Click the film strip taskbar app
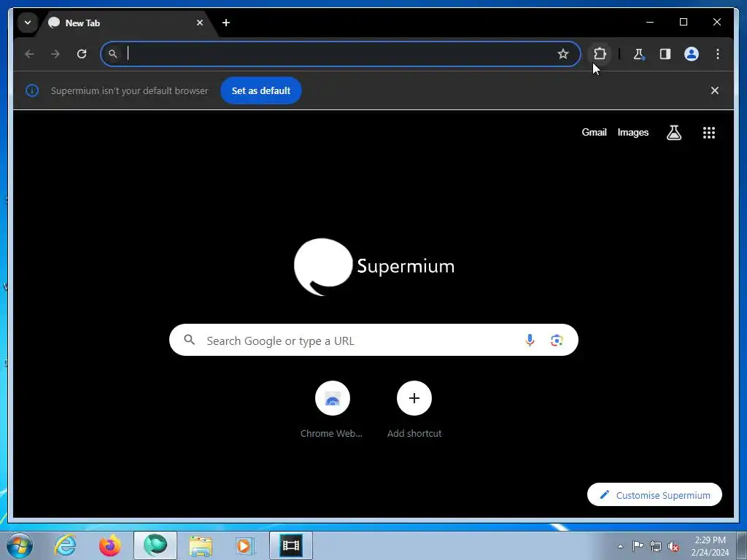Image resolution: width=747 pixels, height=560 pixels. (291, 545)
